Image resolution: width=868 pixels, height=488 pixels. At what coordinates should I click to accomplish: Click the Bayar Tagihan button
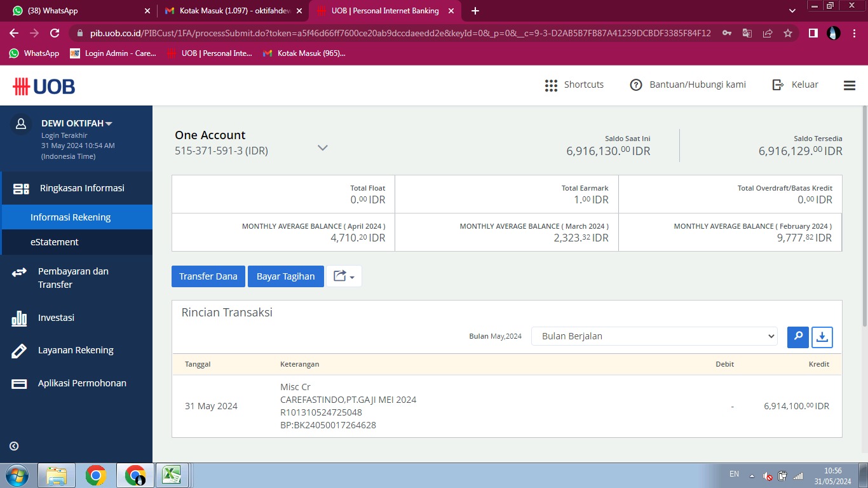click(286, 276)
